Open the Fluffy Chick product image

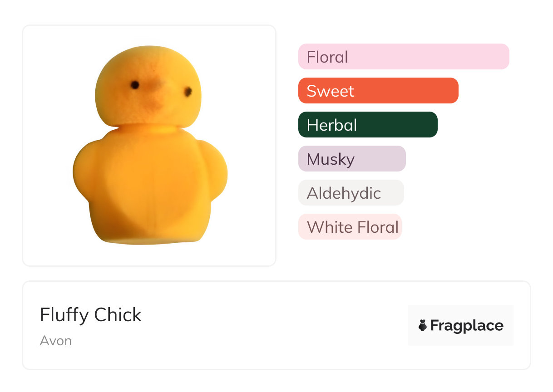(x=150, y=145)
